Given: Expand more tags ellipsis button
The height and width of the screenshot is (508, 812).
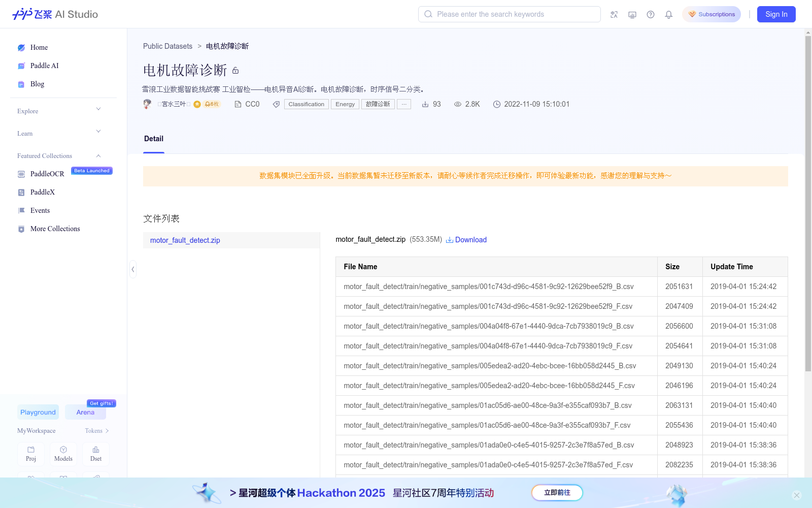Looking at the screenshot, I should (404, 104).
